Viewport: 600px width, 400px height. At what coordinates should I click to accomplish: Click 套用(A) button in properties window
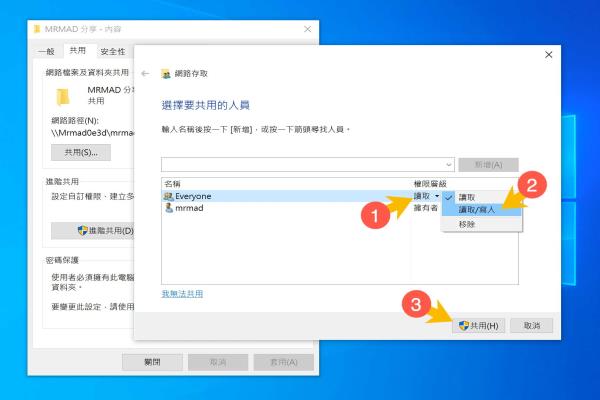[284, 362]
